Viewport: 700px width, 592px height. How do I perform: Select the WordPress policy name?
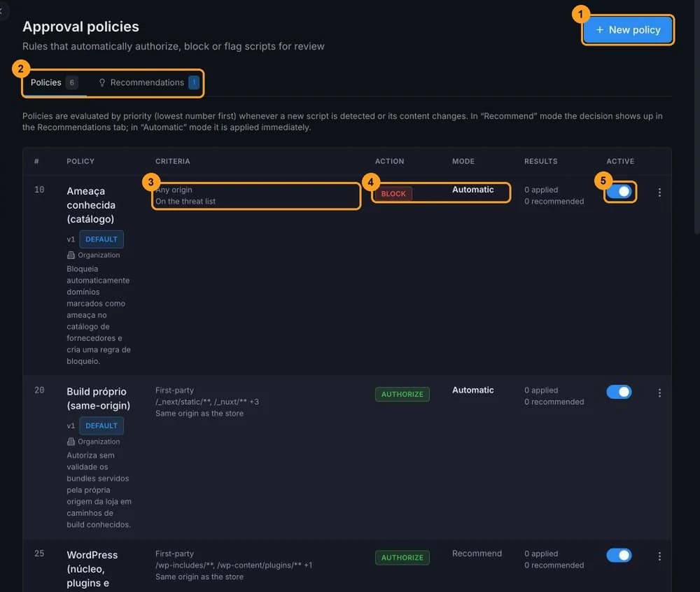pos(92,569)
